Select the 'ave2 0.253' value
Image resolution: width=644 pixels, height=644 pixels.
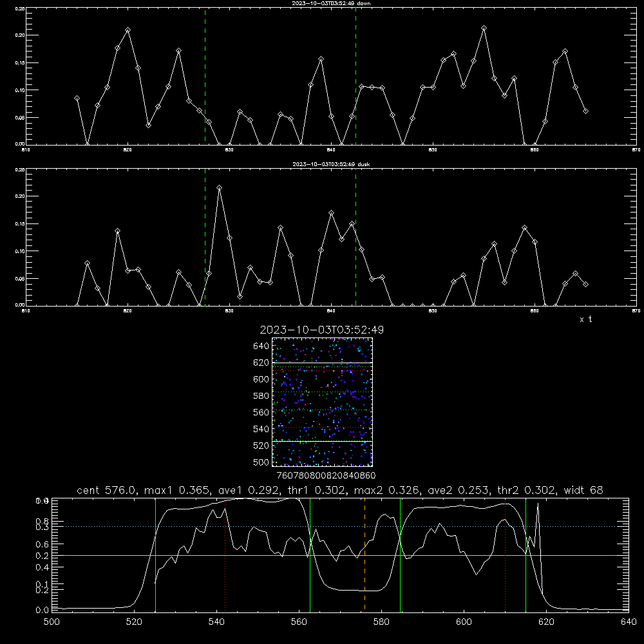(458, 490)
